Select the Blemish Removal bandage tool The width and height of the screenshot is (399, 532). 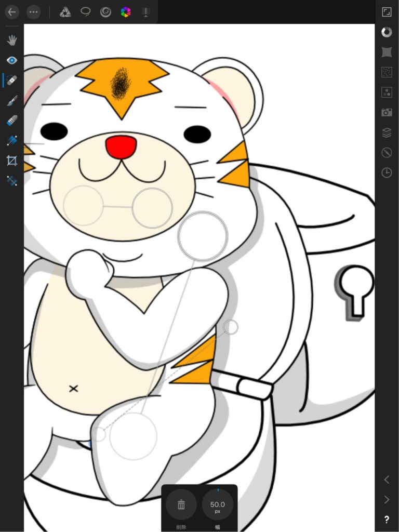pyautogui.click(x=12, y=81)
